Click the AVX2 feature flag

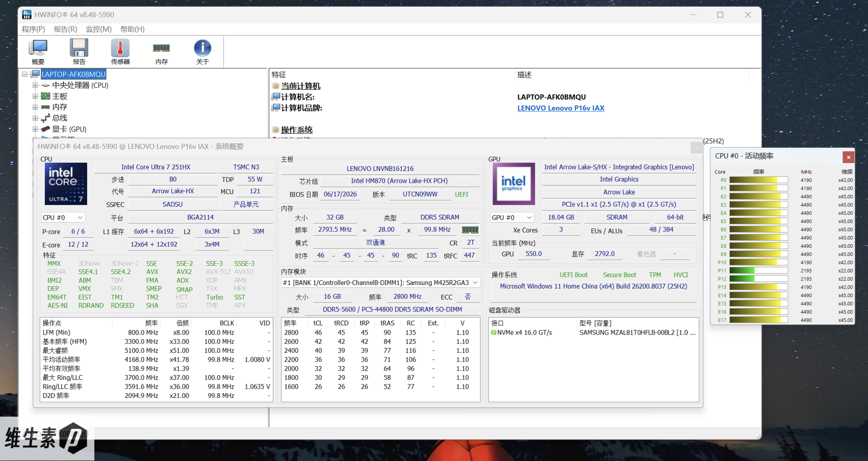pyautogui.click(x=184, y=272)
